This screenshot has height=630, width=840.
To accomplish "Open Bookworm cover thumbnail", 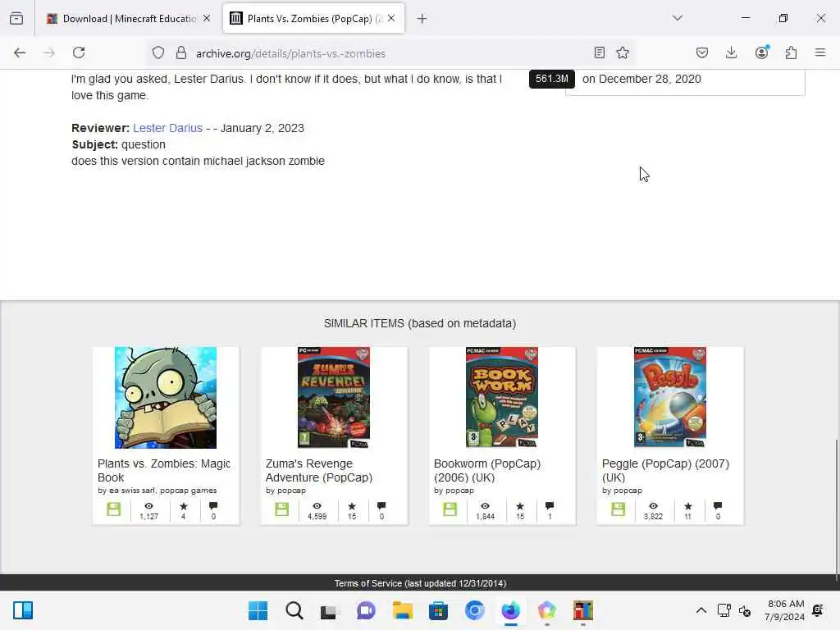I will (502, 398).
